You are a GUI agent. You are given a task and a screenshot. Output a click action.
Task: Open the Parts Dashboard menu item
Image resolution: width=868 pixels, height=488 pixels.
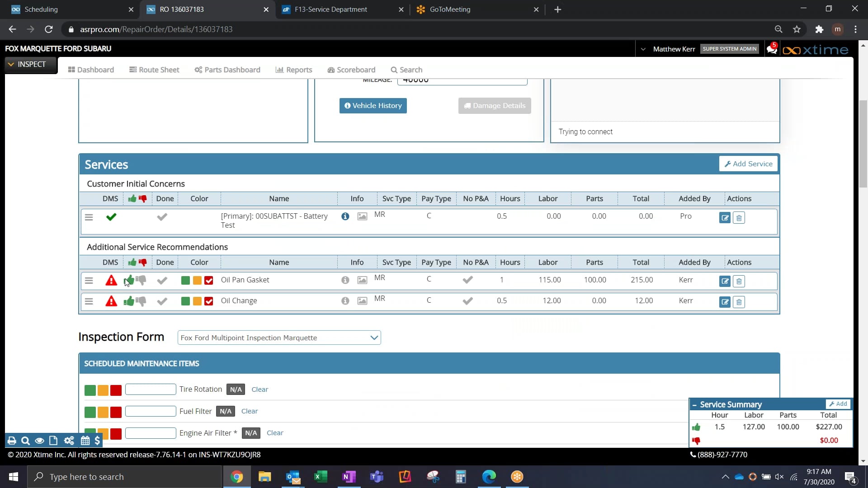[227, 70]
